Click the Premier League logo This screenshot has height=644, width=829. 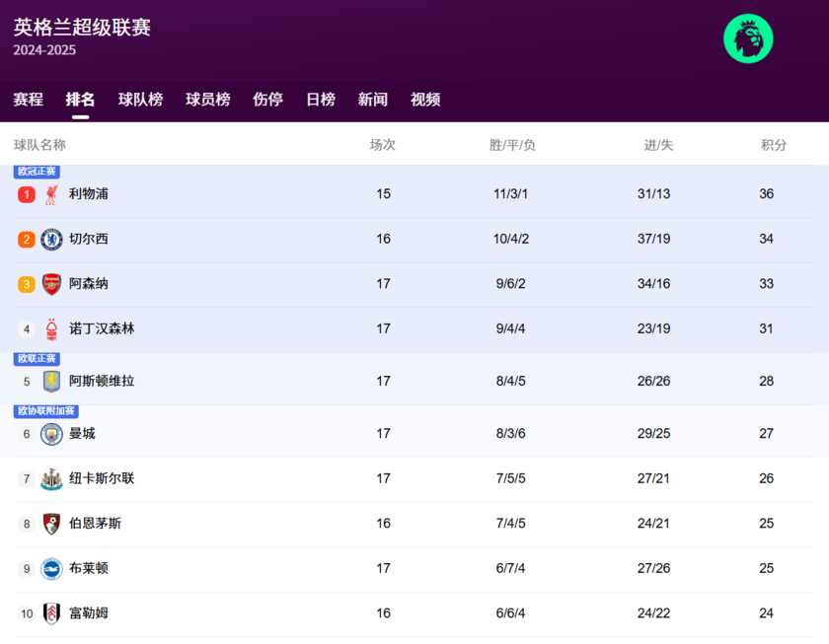748,40
